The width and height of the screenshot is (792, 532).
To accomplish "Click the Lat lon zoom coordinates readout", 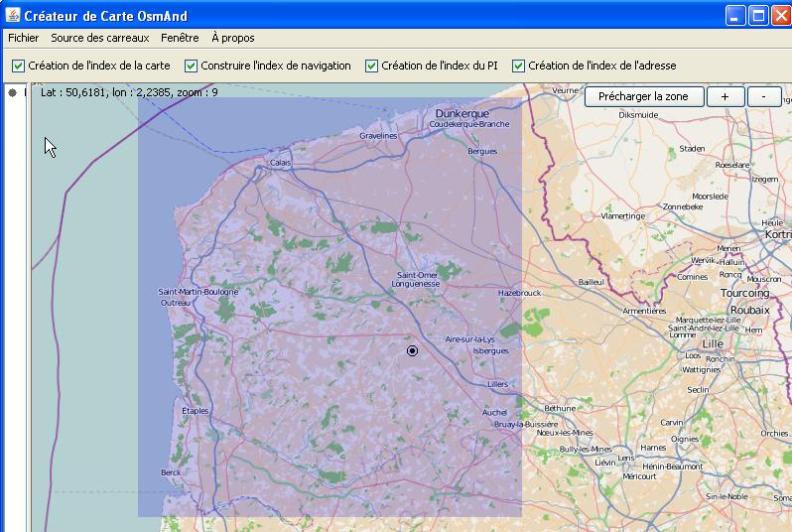I will pyautogui.click(x=129, y=92).
